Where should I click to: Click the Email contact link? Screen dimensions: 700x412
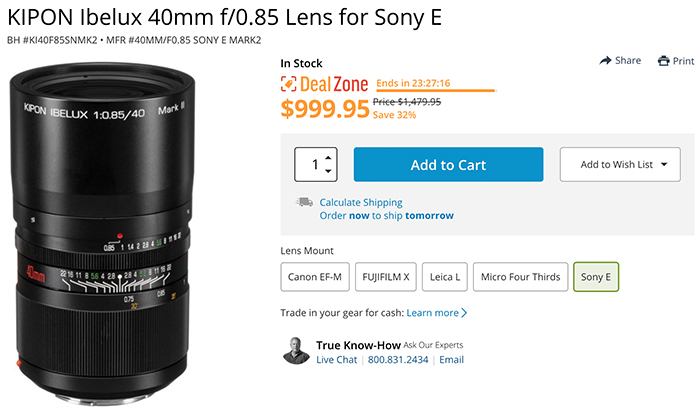(451, 360)
